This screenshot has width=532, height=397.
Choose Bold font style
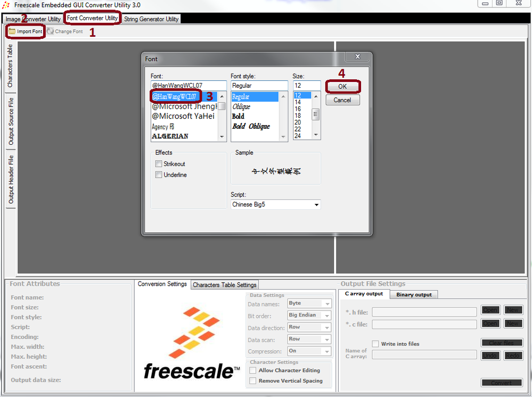coord(238,117)
